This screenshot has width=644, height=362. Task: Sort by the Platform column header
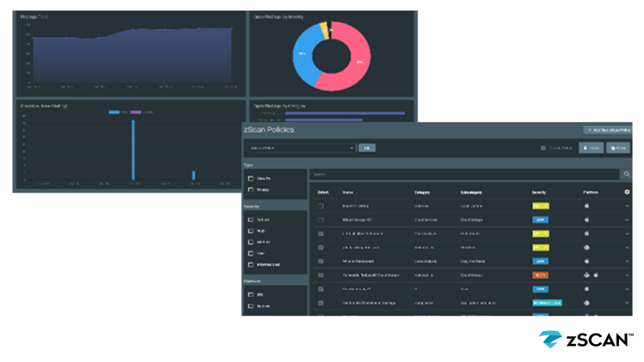pyautogui.click(x=591, y=192)
